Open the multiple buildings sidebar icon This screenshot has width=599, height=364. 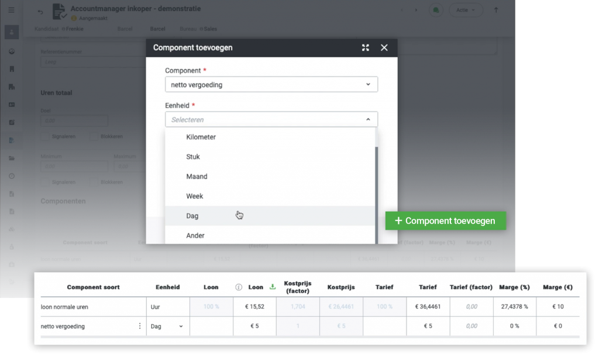coord(12,87)
